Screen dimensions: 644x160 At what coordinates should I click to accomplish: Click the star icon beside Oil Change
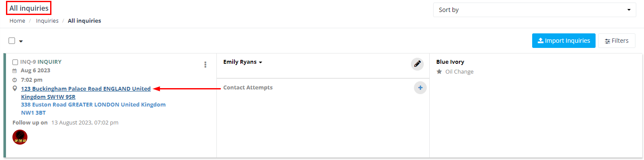point(439,72)
